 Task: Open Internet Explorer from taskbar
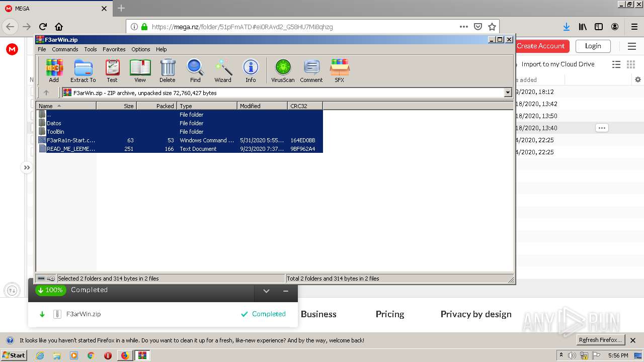click(40, 355)
